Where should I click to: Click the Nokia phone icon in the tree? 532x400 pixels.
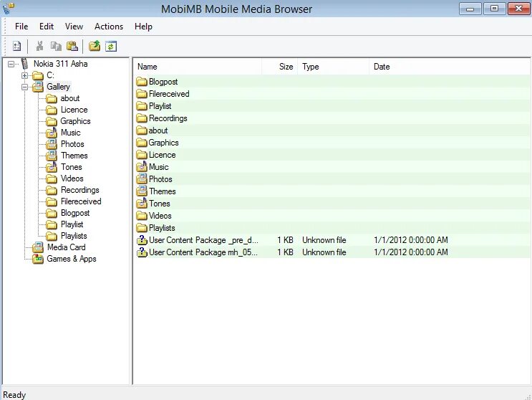coord(24,64)
